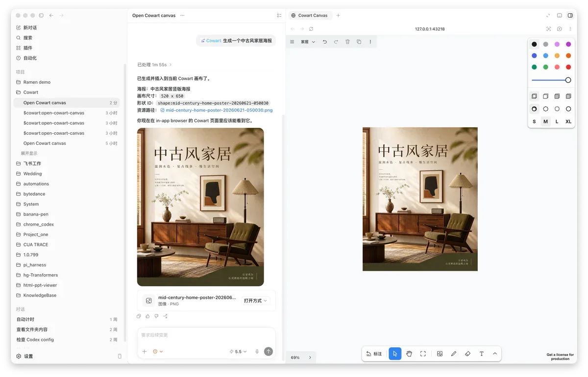Set stroke size to S
The width and height of the screenshot is (588, 377).
[x=534, y=121]
